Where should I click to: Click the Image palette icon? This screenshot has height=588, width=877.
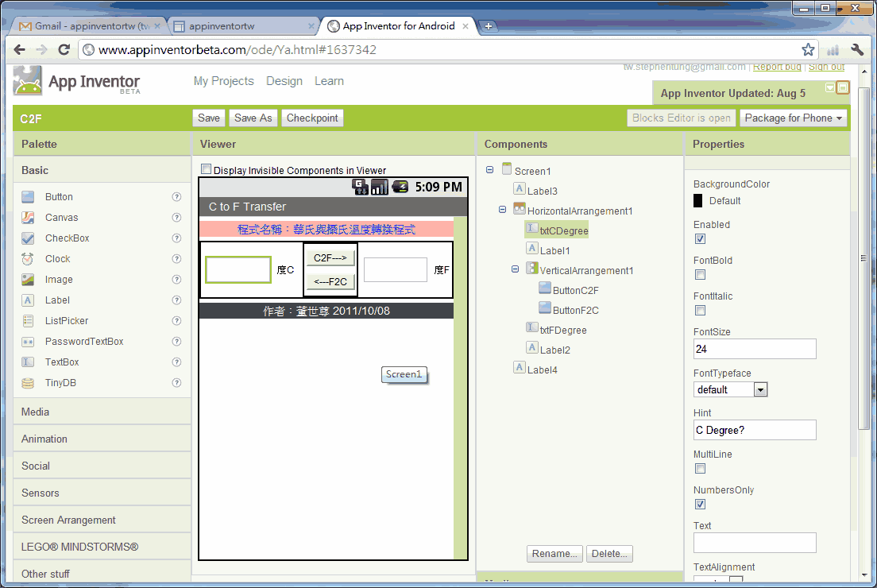click(28, 280)
